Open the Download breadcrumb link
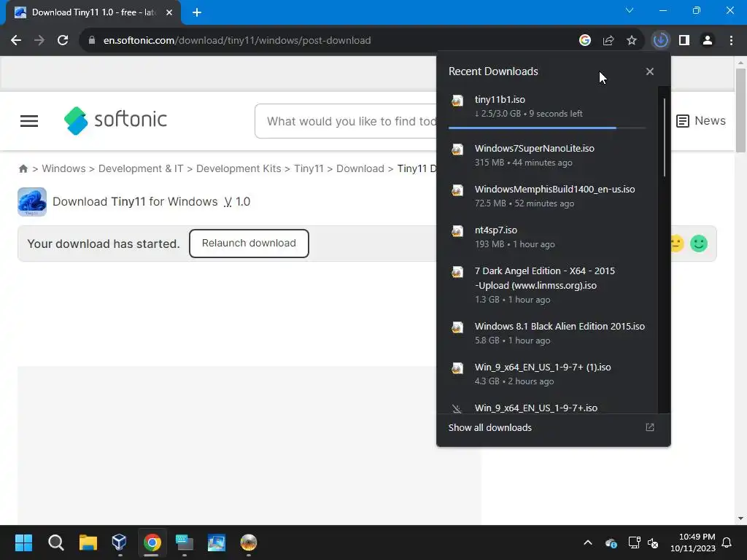The height and width of the screenshot is (560, 747). pyautogui.click(x=360, y=168)
